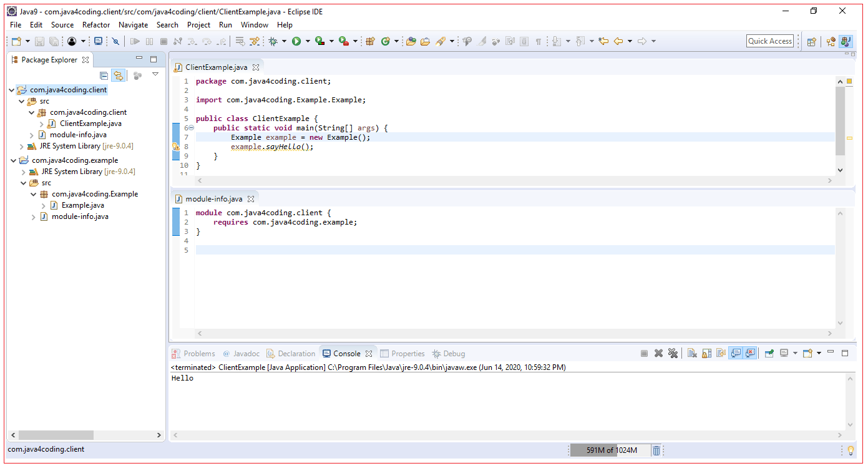
Task: Collapse the com.java4coding.client project
Action: (11, 89)
